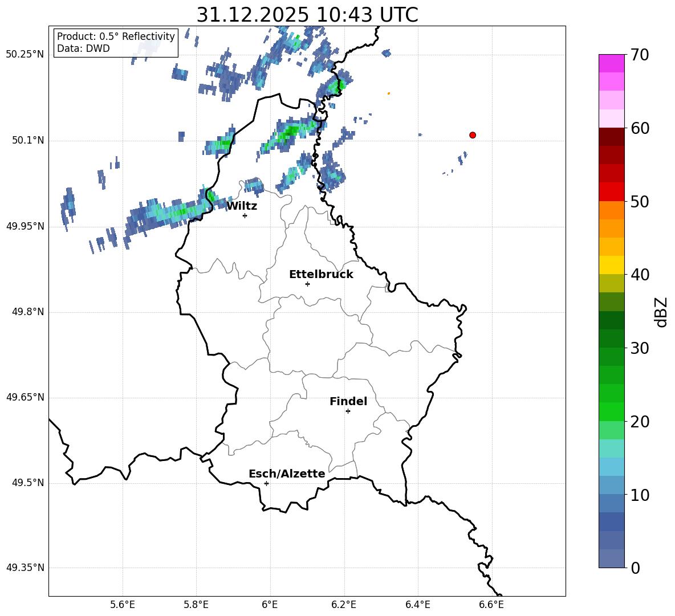Click the 50 dBZ colorbar tick label
Viewport: 675px width, 616px height.
640,201
